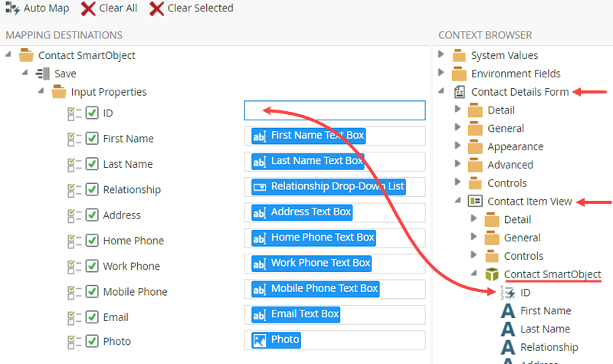Click the Save method icon

click(43, 74)
